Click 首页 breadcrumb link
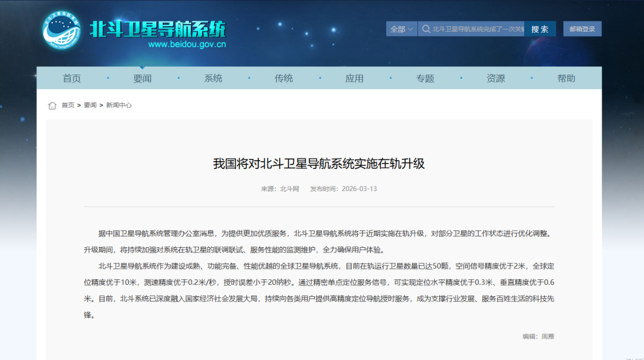The height and width of the screenshot is (360, 644). click(68, 105)
